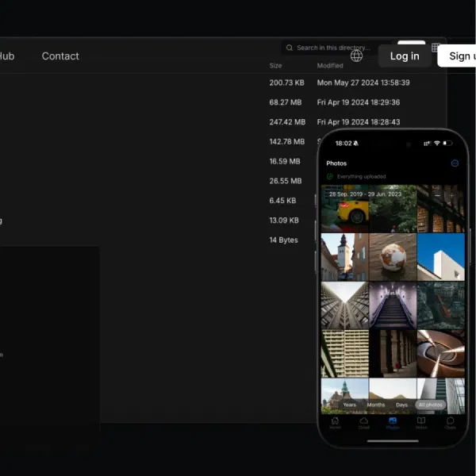The height and width of the screenshot is (476, 476).
Task: Tap the 18:02 clock on phone
Action: pyautogui.click(x=344, y=144)
